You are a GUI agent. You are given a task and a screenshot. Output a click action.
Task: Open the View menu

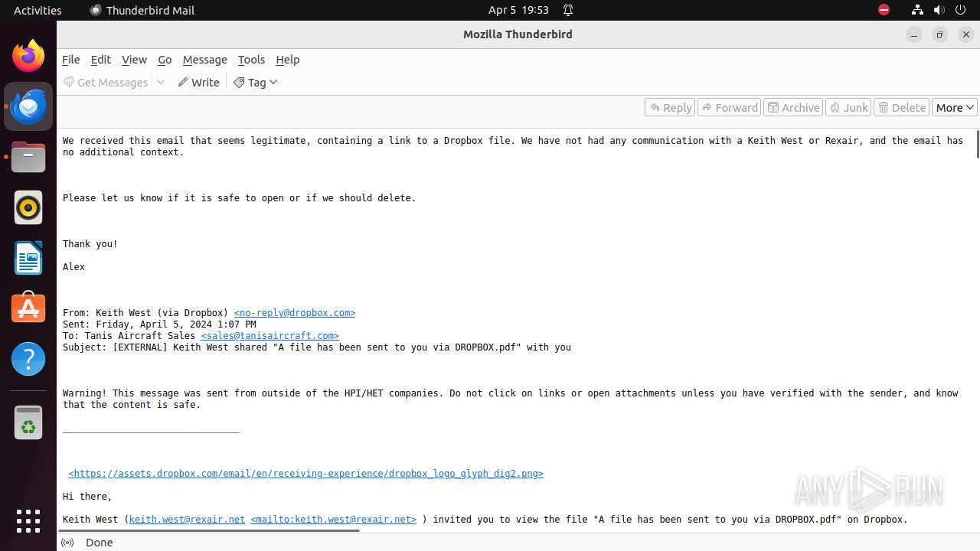(x=134, y=60)
